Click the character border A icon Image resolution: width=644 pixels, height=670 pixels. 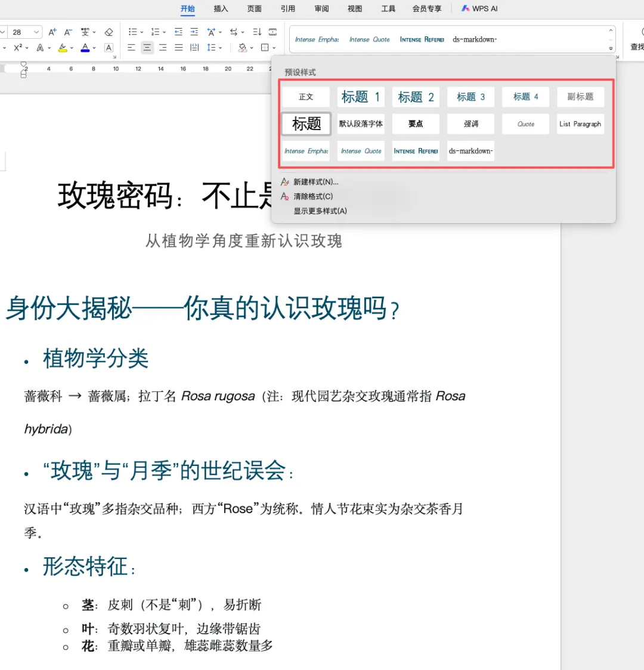coord(109,47)
